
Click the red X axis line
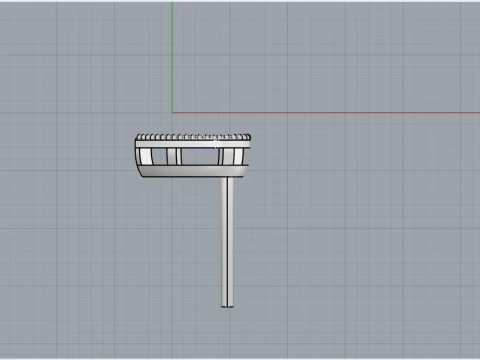[x=326, y=113]
